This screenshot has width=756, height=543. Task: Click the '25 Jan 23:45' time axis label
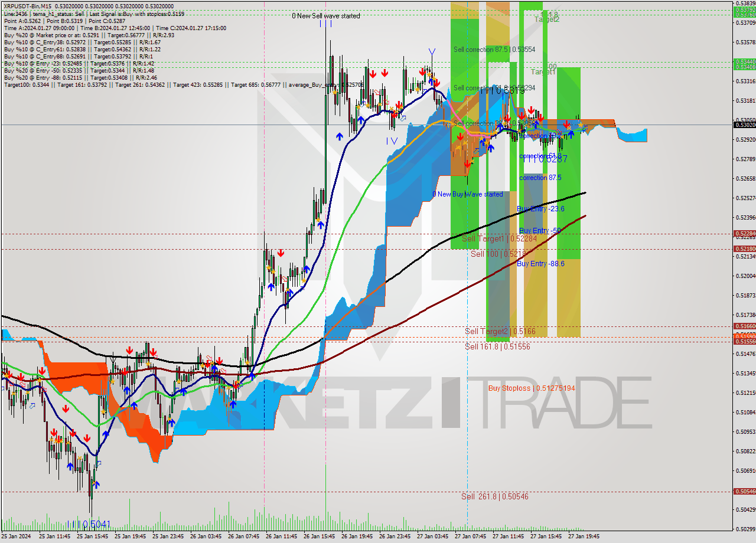click(x=168, y=537)
